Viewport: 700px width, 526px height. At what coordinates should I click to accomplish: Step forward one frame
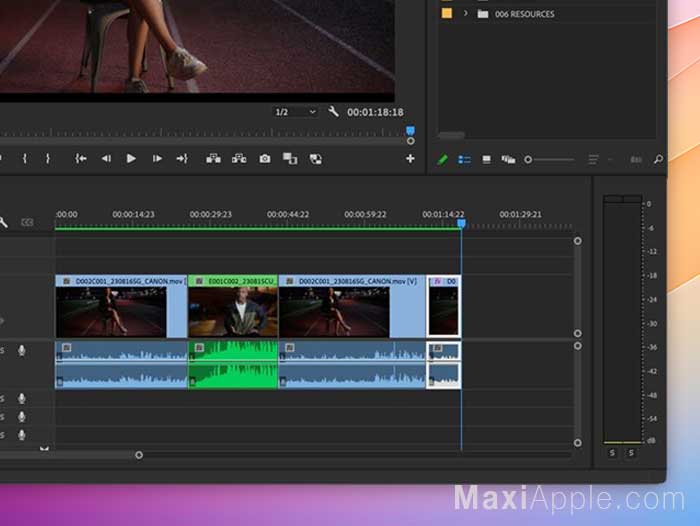pyautogui.click(x=157, y=159)
